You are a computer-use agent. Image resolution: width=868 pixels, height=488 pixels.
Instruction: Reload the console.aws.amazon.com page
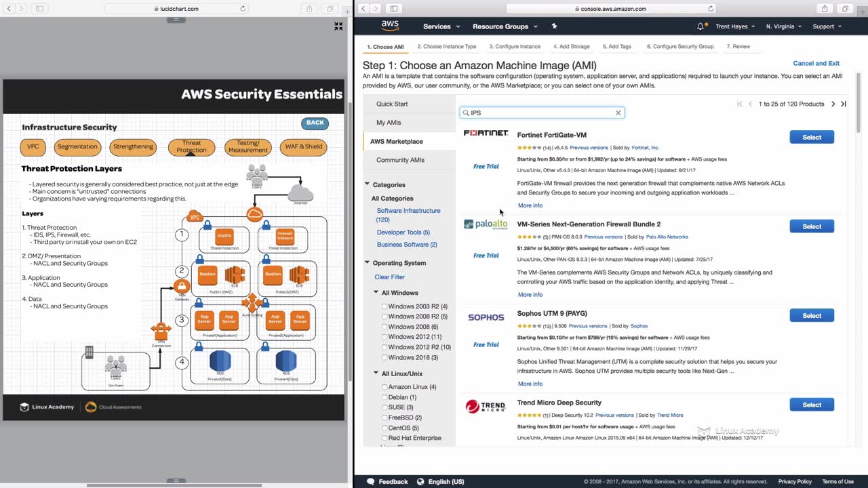pos(711,9)
